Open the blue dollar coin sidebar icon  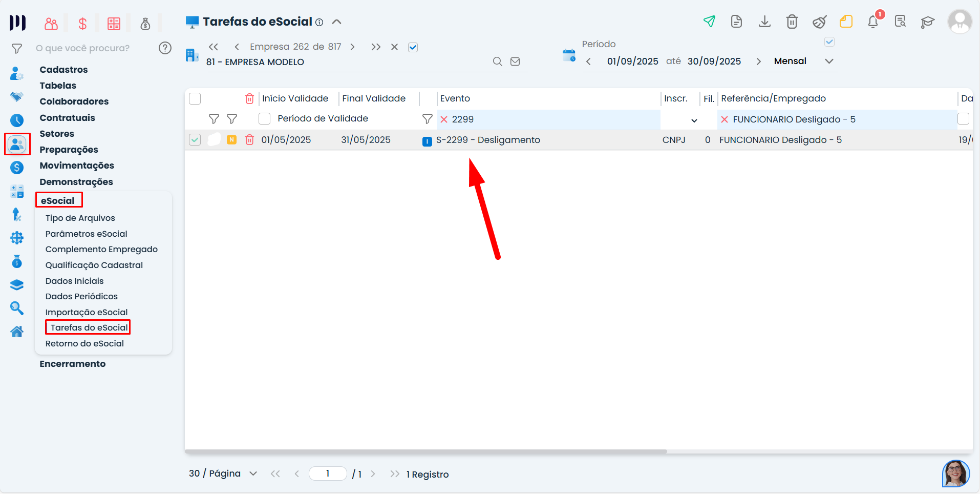point(17,168)
